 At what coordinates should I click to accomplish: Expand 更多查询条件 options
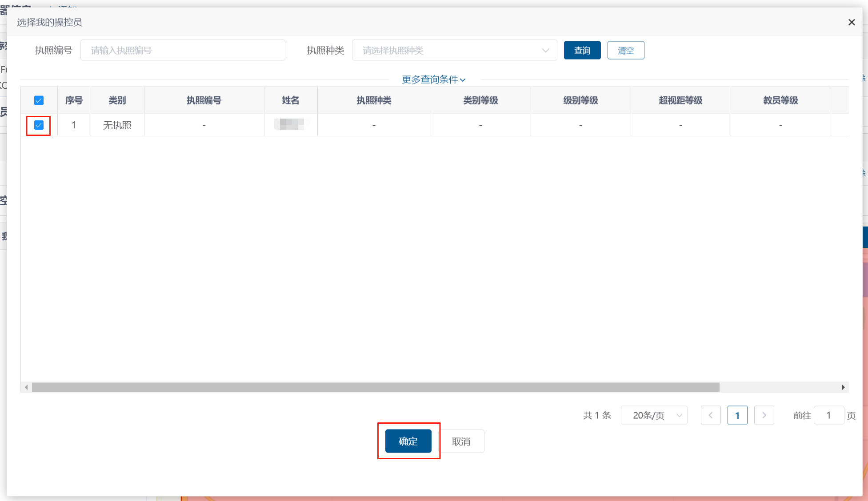coord(433,80)
